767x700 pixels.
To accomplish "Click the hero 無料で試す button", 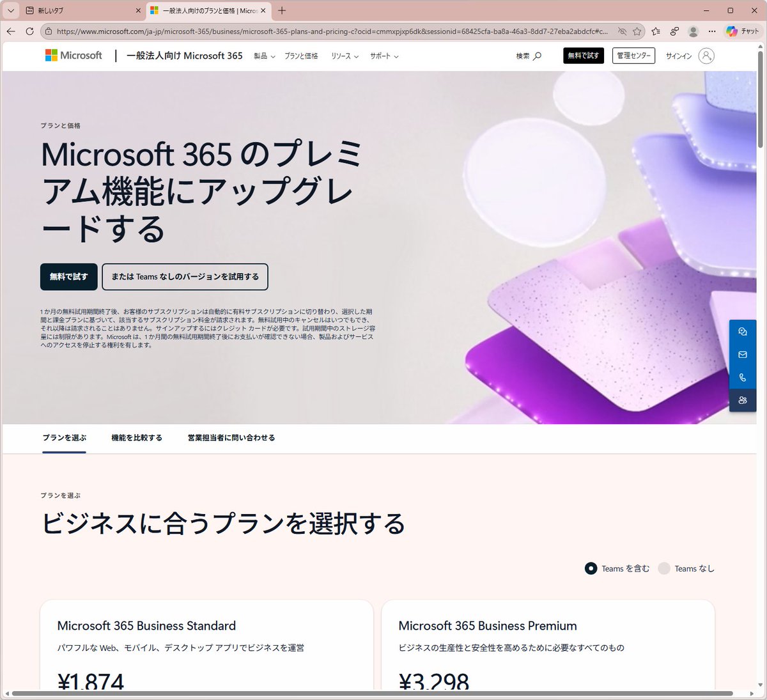I will pos(69,277).
